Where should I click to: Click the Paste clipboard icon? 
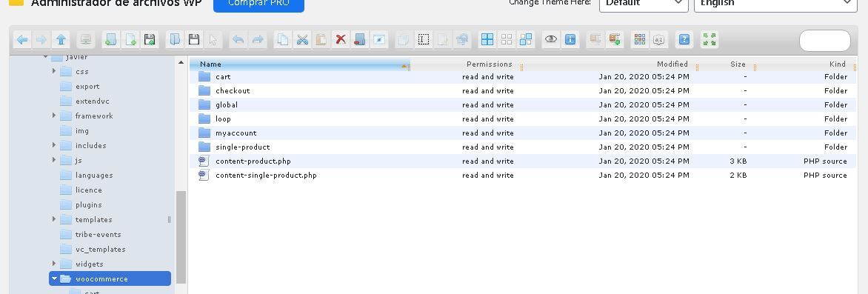(321, 40)
